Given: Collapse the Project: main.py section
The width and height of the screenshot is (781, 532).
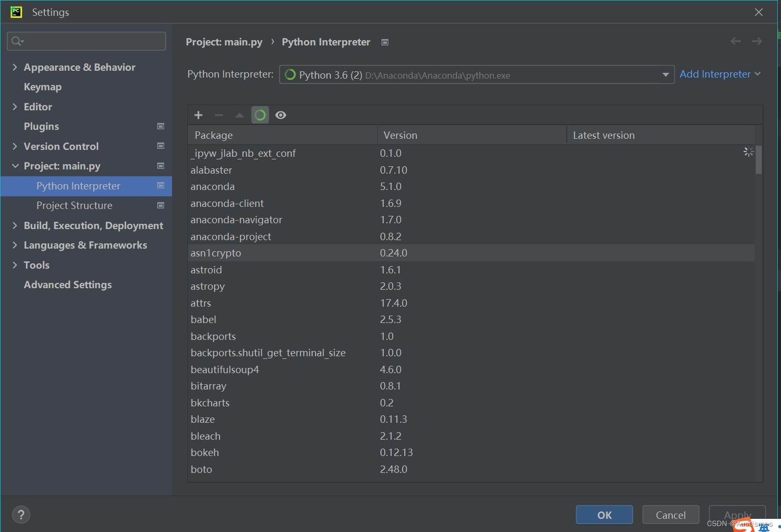Looking at the screenshot, I should pyautogui.click(x=15, y=166).
